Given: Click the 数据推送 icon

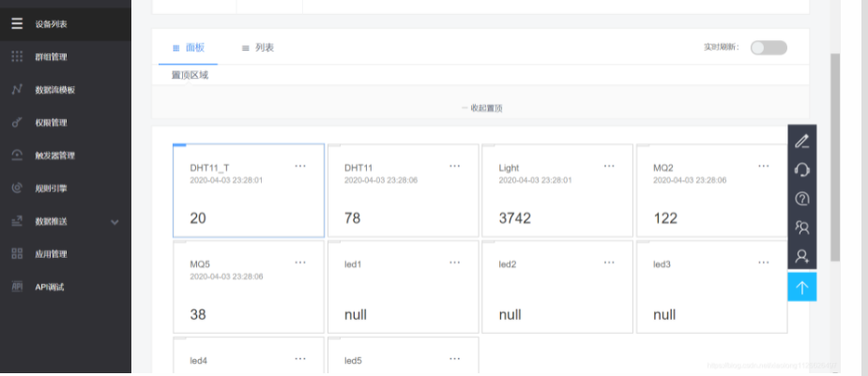Looking at the screenshot, I should tap(17, 221).
